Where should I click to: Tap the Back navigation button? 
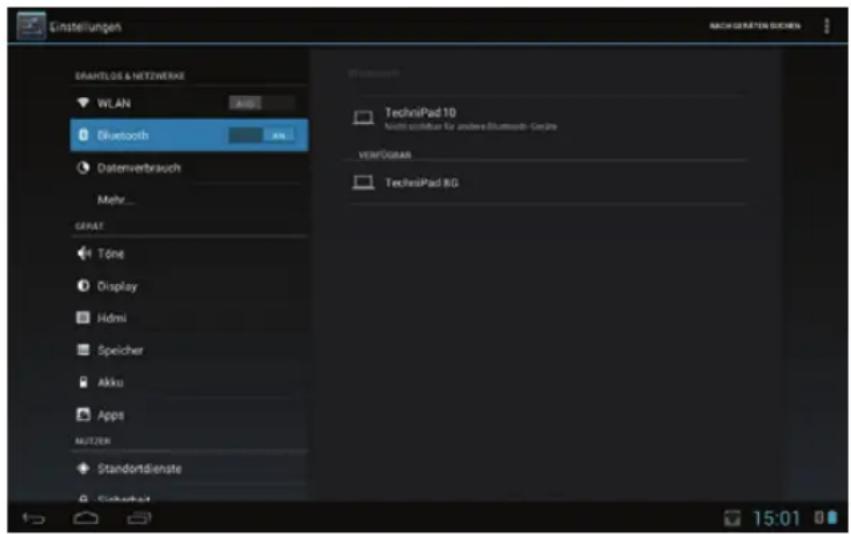(x=34, y=519)
